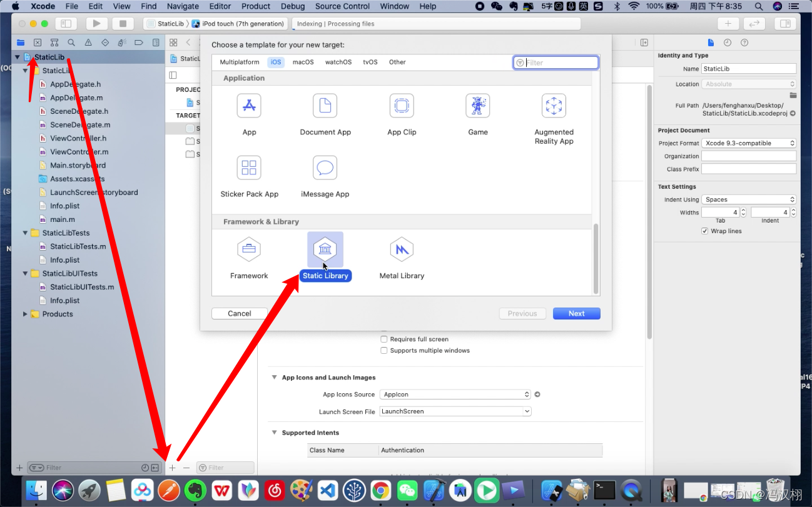Open the Indent Using dropdown
812x507 pixels.
click(749, 199)
